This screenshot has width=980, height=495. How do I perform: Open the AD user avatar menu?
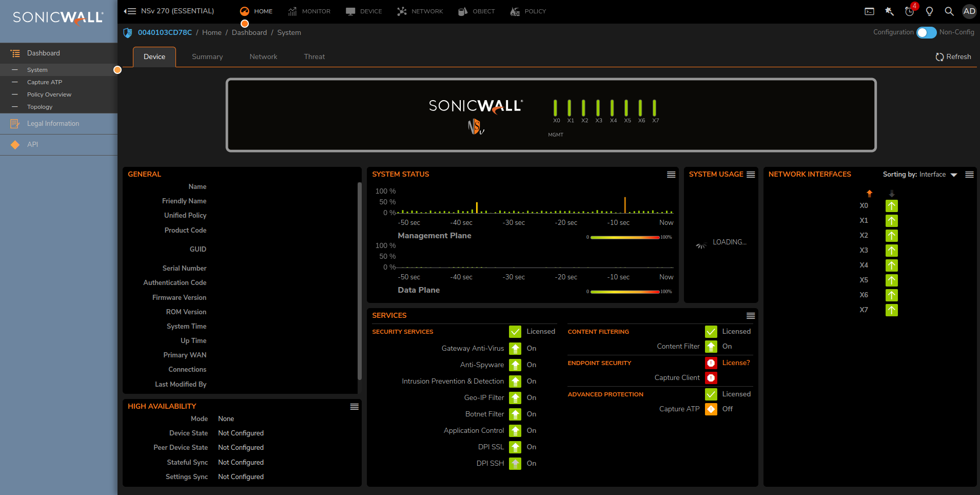click(969, 11)
